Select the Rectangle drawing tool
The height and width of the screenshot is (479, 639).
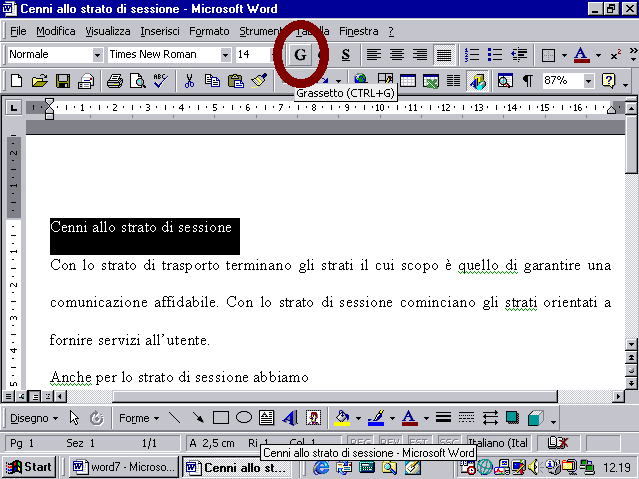[x=221, y=418]
